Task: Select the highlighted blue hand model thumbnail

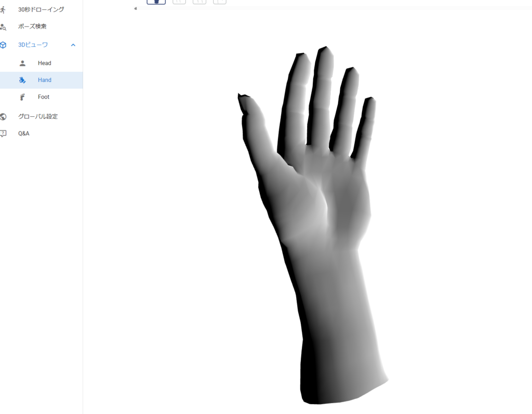Action: click(x=156, y=2)
